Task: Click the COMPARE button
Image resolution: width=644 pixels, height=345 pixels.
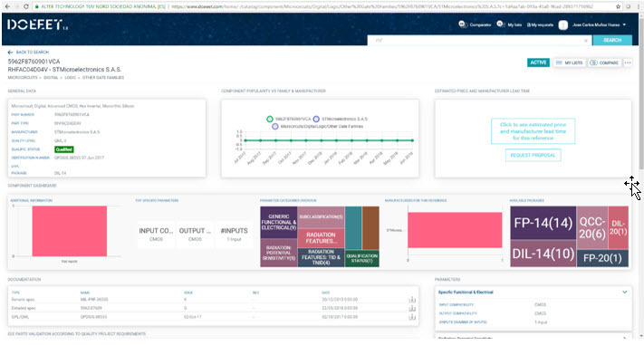Action: pyautogui.click(x=604, y=62)
